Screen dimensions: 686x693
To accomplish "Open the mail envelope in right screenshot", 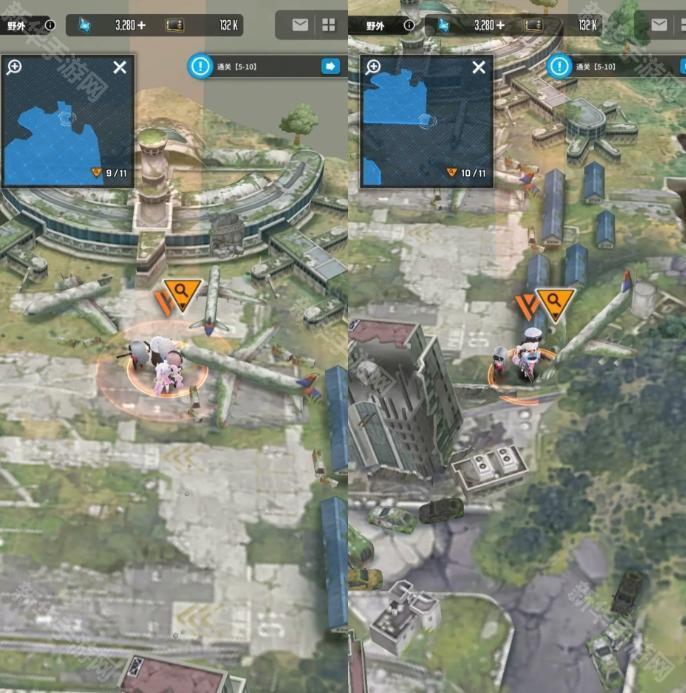I will (659, 25).
